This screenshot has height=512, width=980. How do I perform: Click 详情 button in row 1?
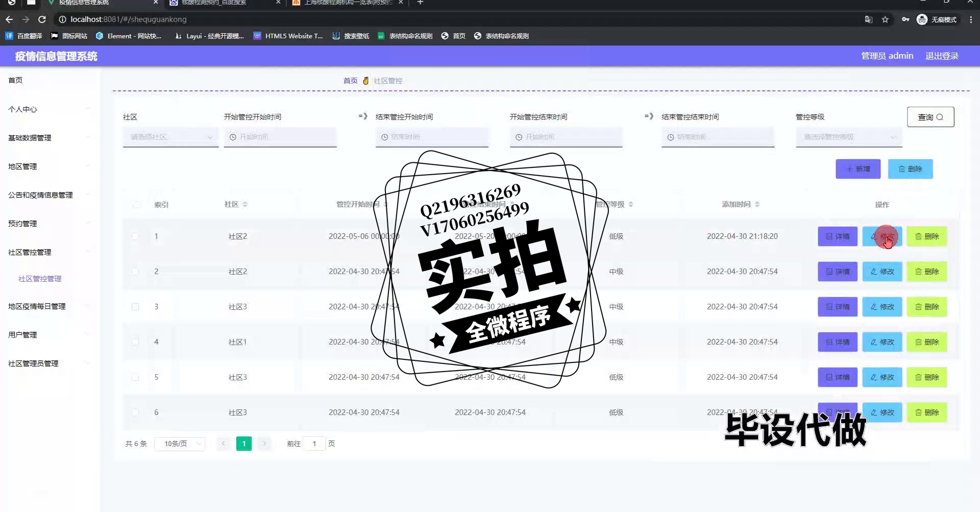click(838, 236)
